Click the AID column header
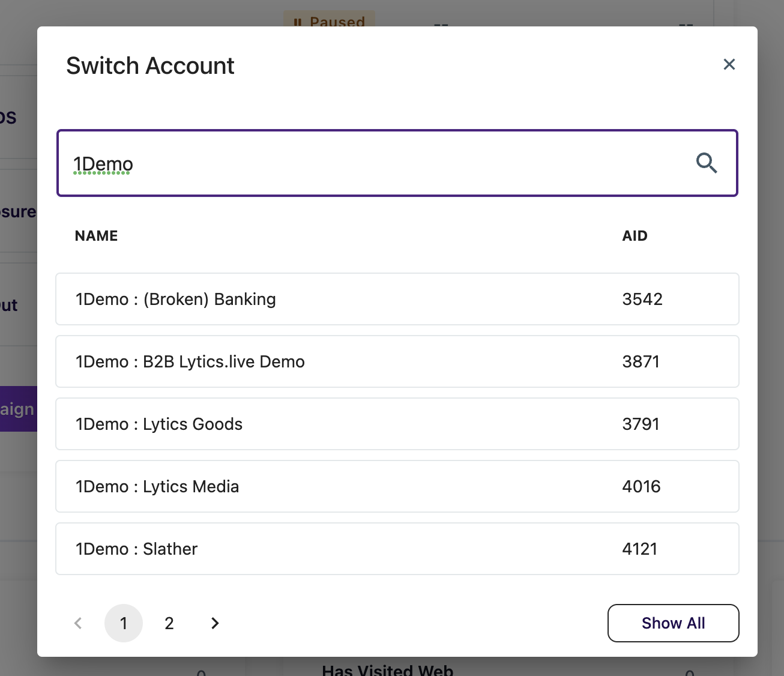The image size is (784, 676). coord(635,236)
